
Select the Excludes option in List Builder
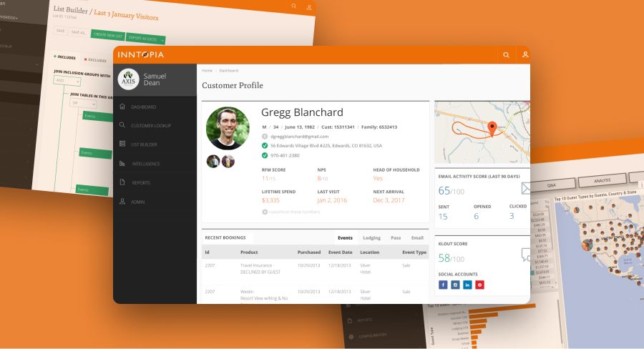[x=96, y=60]
